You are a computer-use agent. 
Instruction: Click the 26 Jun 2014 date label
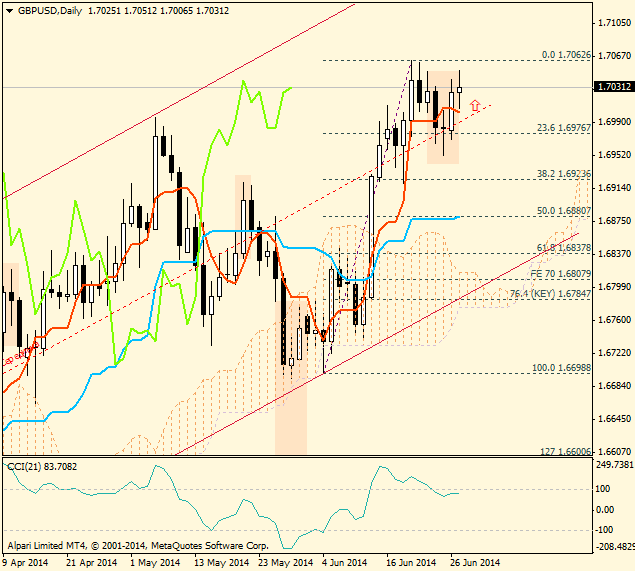click(x=475, y=563)
